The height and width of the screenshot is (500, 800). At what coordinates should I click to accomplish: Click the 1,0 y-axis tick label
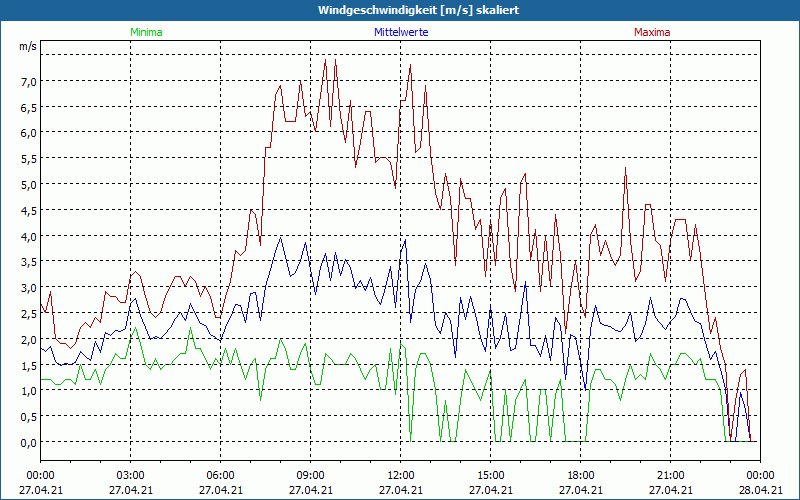[29, 390]
